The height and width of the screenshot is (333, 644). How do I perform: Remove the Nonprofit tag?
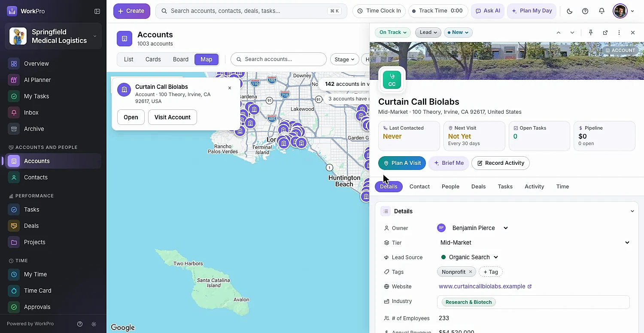coord(471,272)
